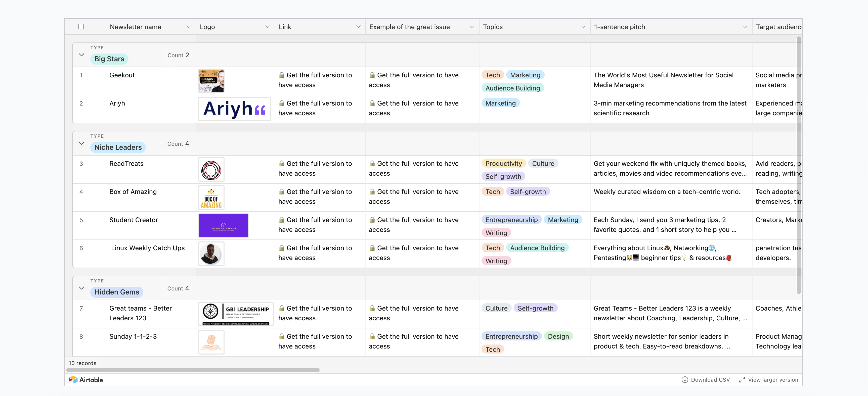
Task: Open the Newsletter name column dropdown
Action: click(189, 27)
